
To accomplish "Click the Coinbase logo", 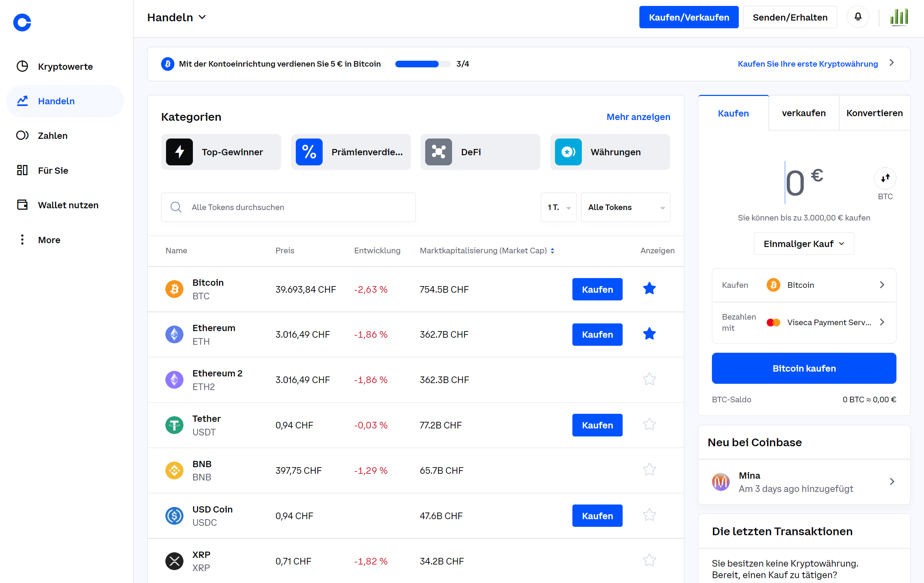I will click(x=22, y=23).
